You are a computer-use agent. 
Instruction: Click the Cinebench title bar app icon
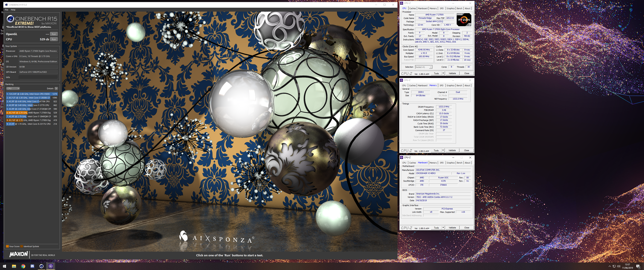(6, 5)
